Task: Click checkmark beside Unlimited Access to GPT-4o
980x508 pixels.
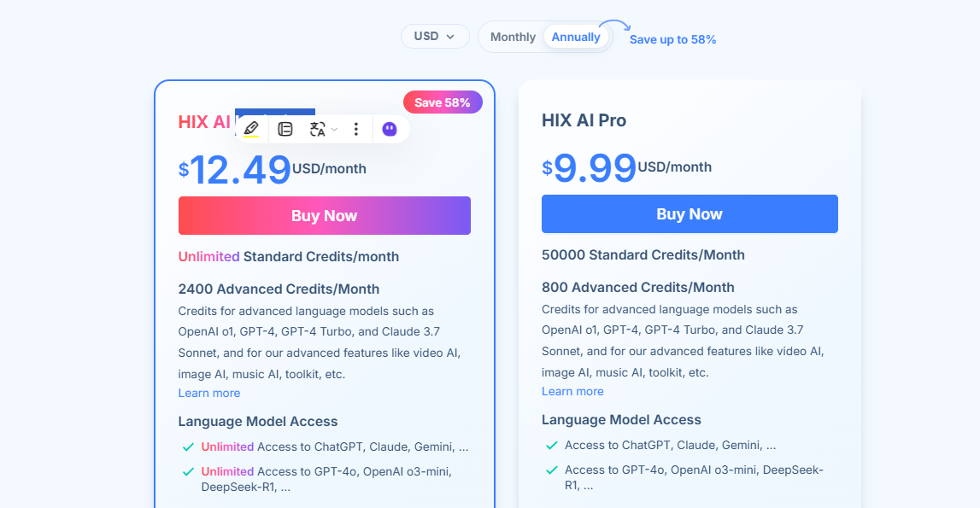Action: click(x=188, y=472)
